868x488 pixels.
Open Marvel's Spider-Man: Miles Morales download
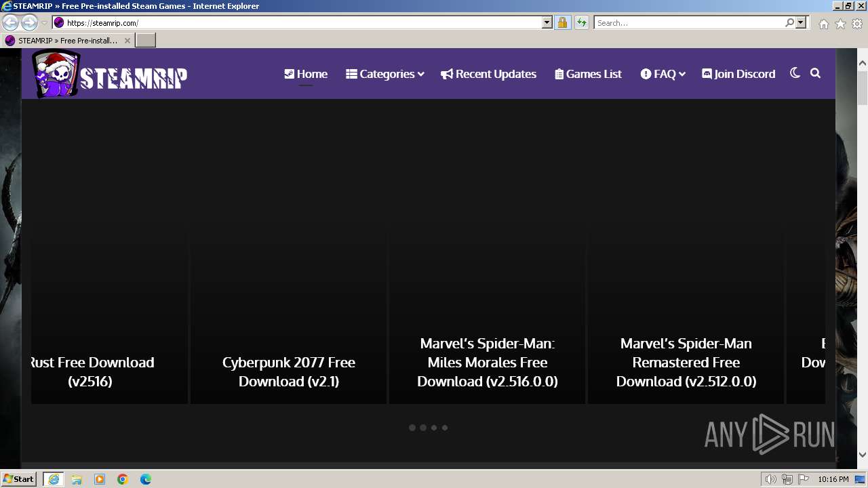point(488,362)
